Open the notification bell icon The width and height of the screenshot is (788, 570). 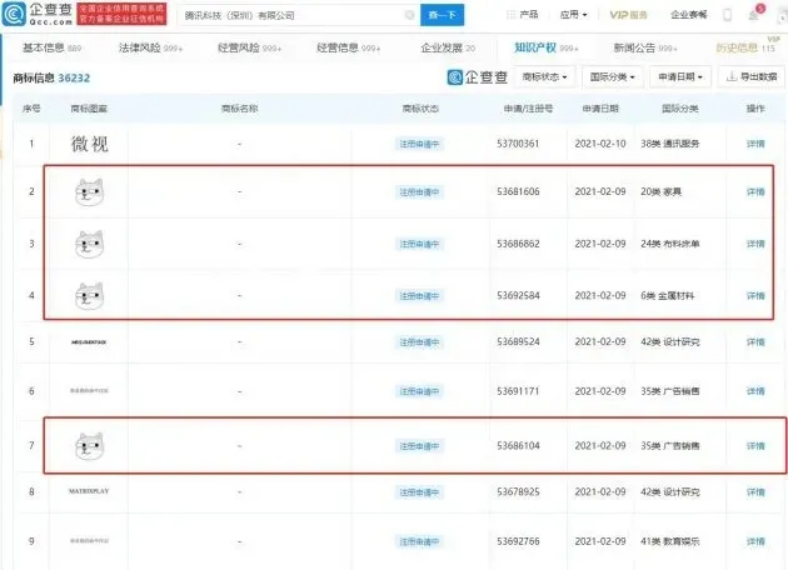click(753, 14)
